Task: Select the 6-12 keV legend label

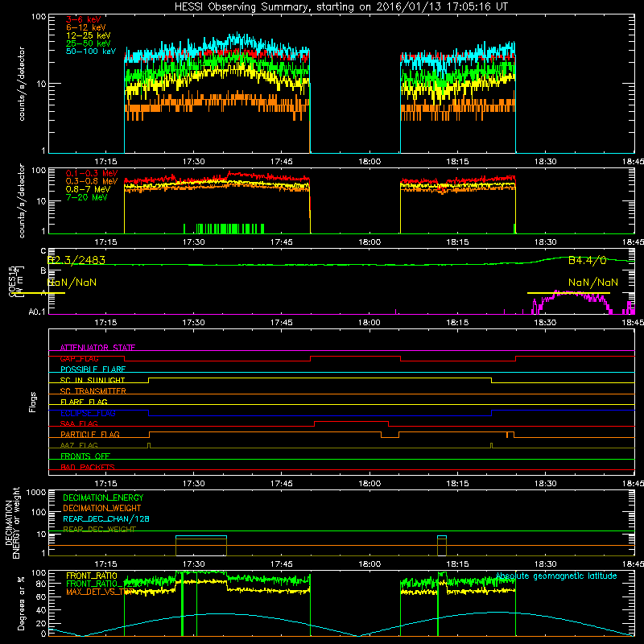Action: [x=86, y=27]
